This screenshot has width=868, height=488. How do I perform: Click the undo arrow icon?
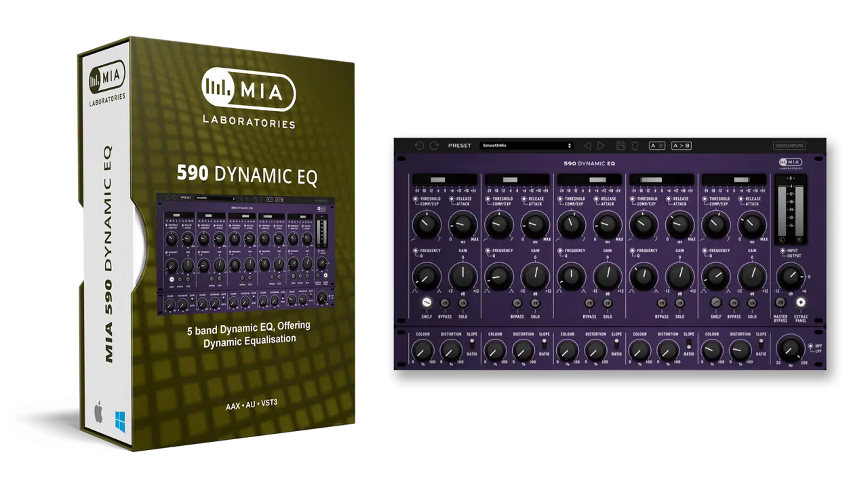[419, 146]
